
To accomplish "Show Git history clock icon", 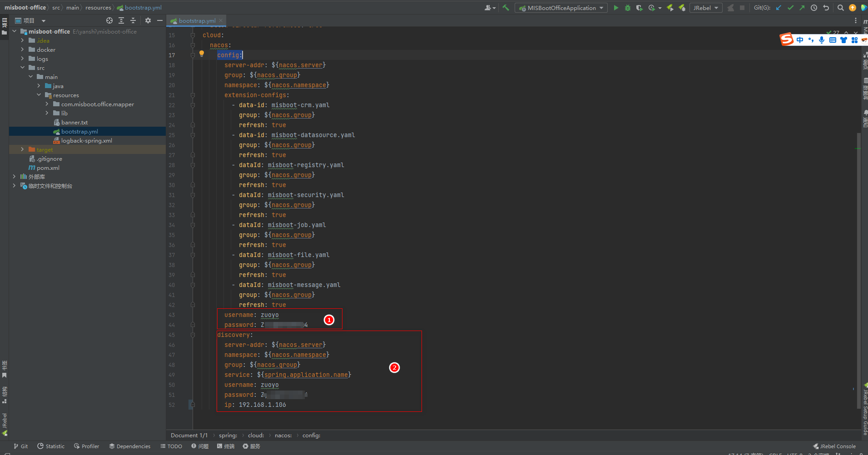I will (x=814, y=8).
